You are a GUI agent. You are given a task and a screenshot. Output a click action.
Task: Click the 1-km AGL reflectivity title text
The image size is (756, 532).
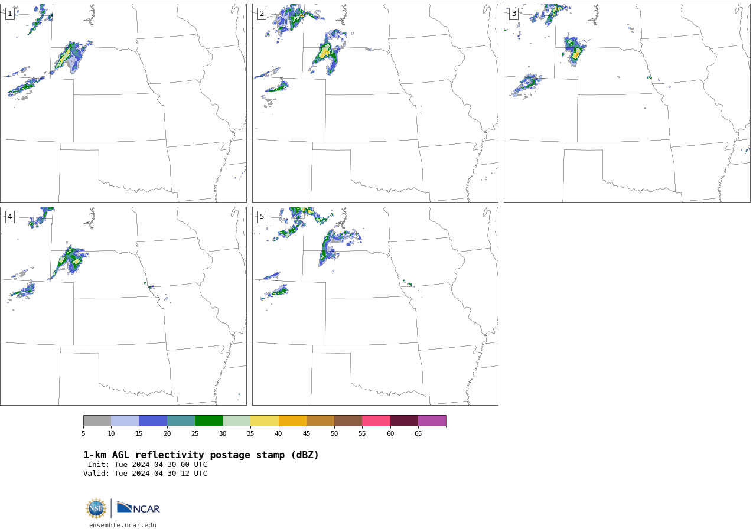tap(201, 455)
